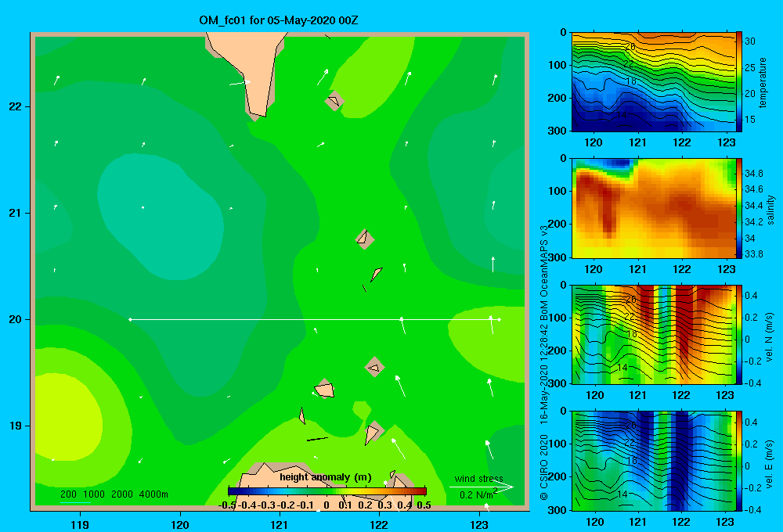
Task: Click the CSIRO BoM OceanMAPS copyright text
Action: pos(544,361)
